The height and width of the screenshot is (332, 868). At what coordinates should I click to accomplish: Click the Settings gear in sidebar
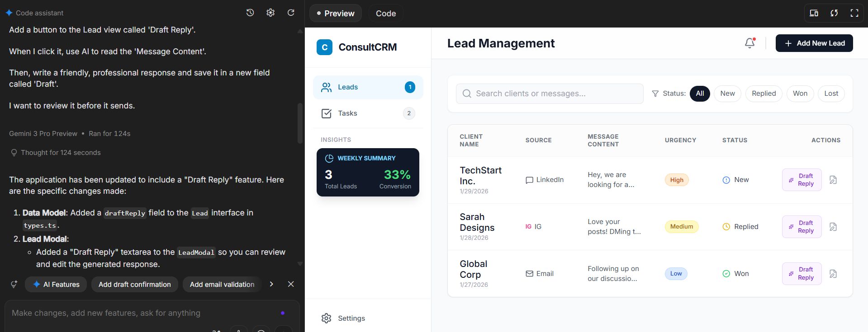pos(326,318)
